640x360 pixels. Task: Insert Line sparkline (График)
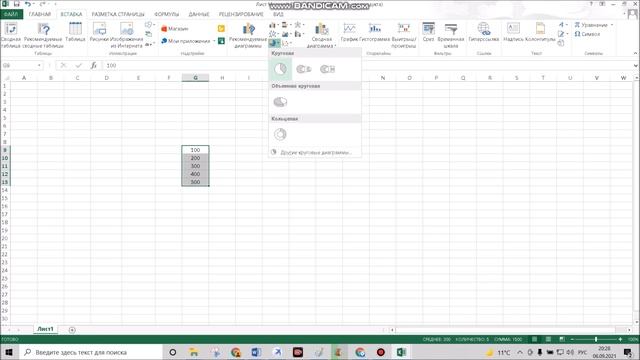coord(349,33)
